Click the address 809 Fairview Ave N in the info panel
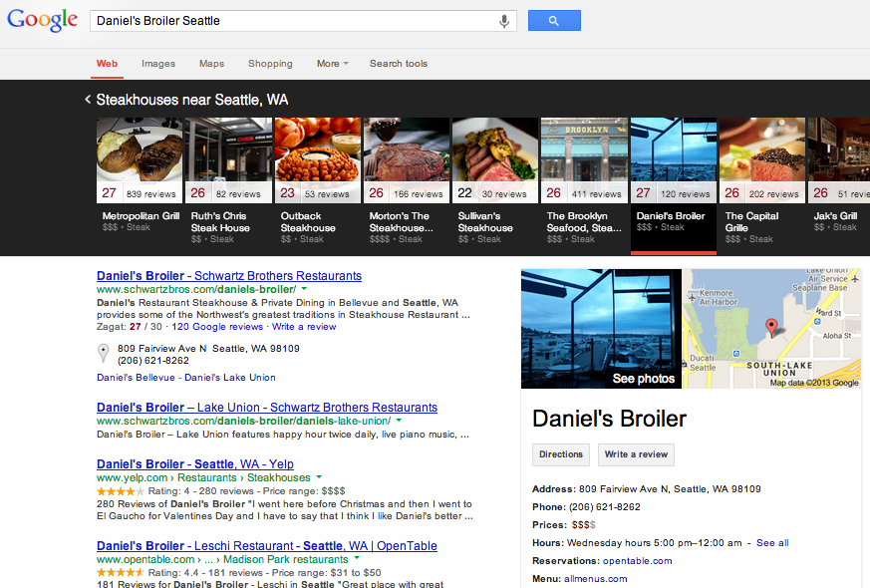The width and height of the screenshot is (870, 588). pos(671,489)
